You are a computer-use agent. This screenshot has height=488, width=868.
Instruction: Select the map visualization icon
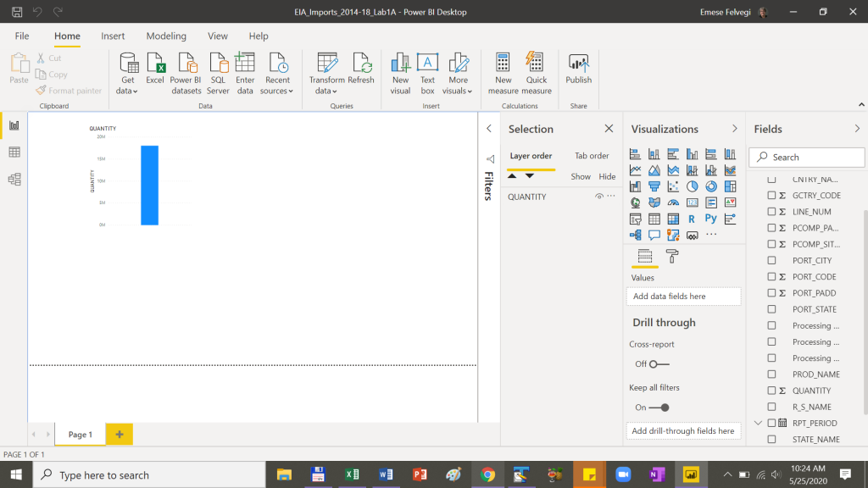pos(635,202)
